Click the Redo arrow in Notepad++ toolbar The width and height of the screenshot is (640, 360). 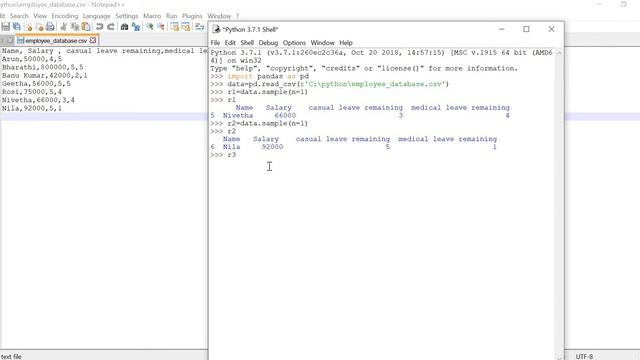111,27
